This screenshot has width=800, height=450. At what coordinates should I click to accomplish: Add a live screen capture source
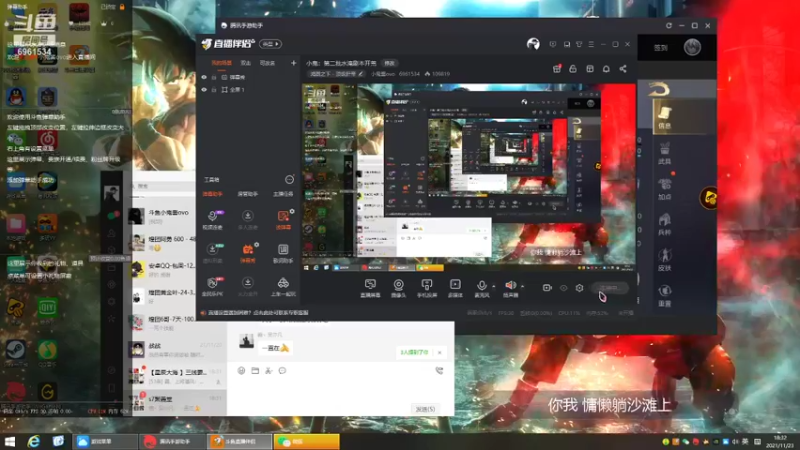point(370,288)
